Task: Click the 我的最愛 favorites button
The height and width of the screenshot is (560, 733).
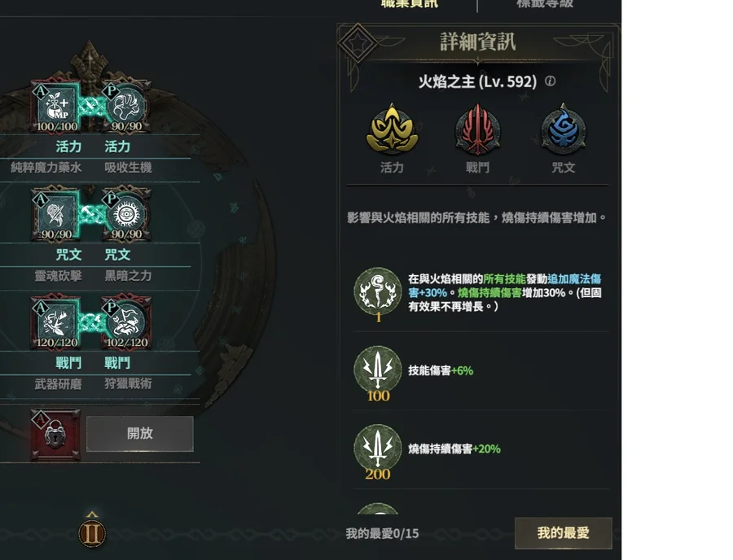Action: [564, 533]
